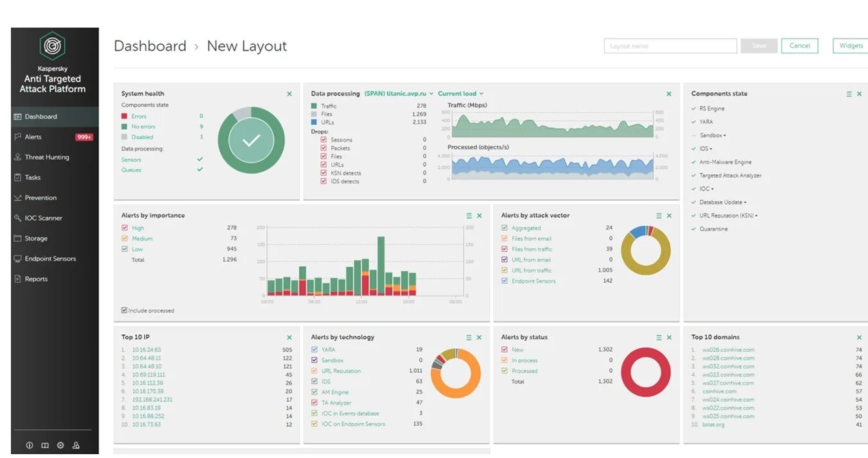Close the Alerts by technology widget
This screenshot has height=458, width=868.
point(479,337)
